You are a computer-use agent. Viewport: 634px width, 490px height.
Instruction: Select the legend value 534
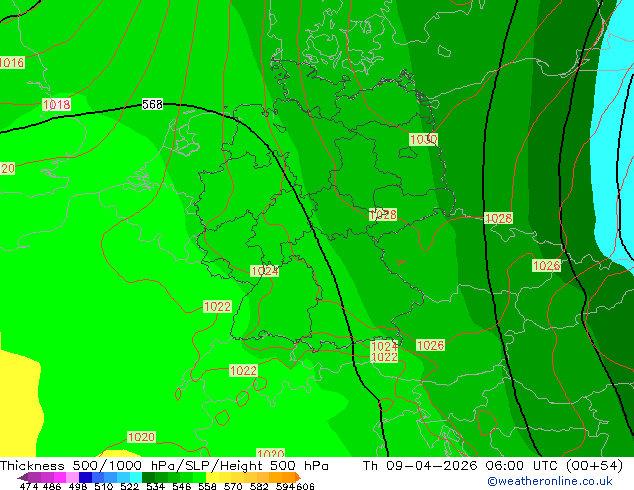155,486
